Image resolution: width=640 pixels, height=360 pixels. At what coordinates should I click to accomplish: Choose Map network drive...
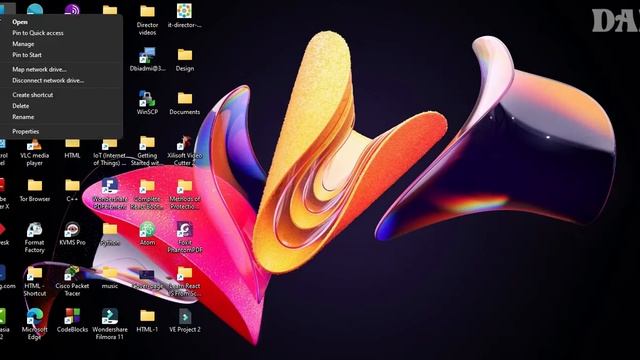pyautogui.click(x=40, y=69)
